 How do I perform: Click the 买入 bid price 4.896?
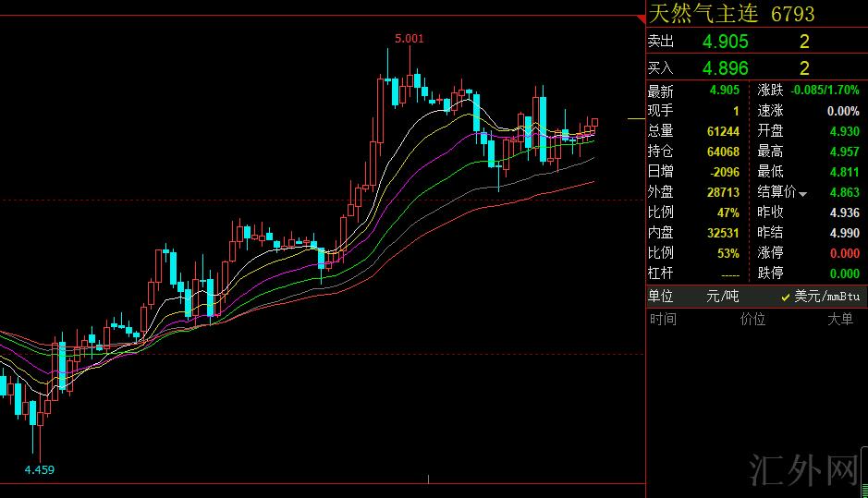(x=726, y=68)
